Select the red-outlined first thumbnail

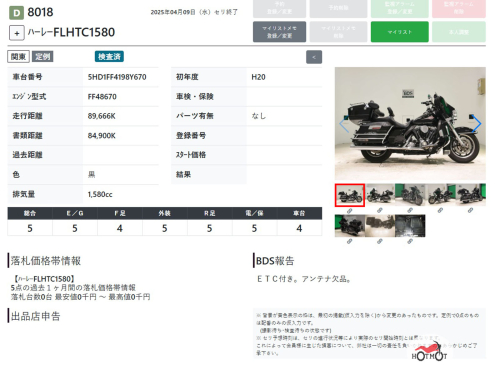tap(350, 195)
